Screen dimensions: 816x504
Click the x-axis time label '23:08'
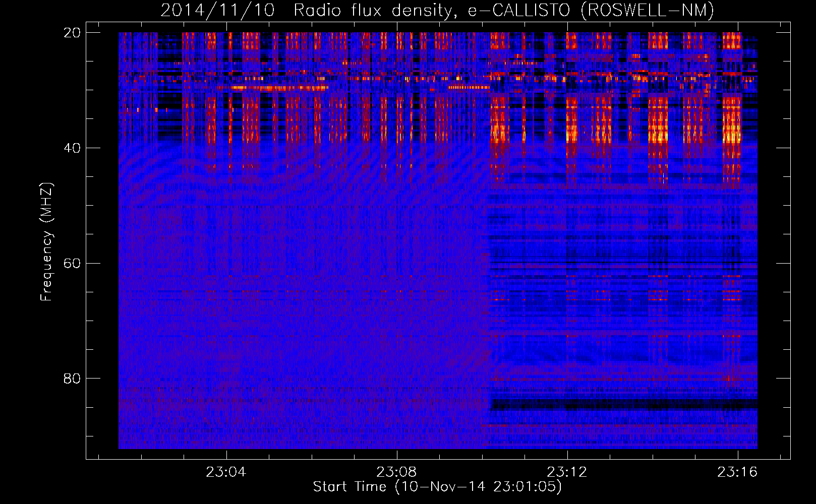coord(397,472)
